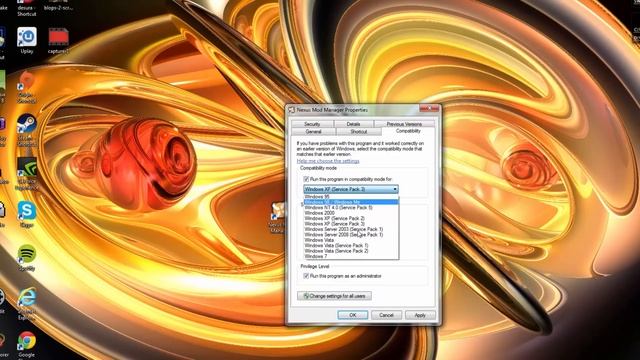Open the Uplay desktop shortcut

(27, 40)
